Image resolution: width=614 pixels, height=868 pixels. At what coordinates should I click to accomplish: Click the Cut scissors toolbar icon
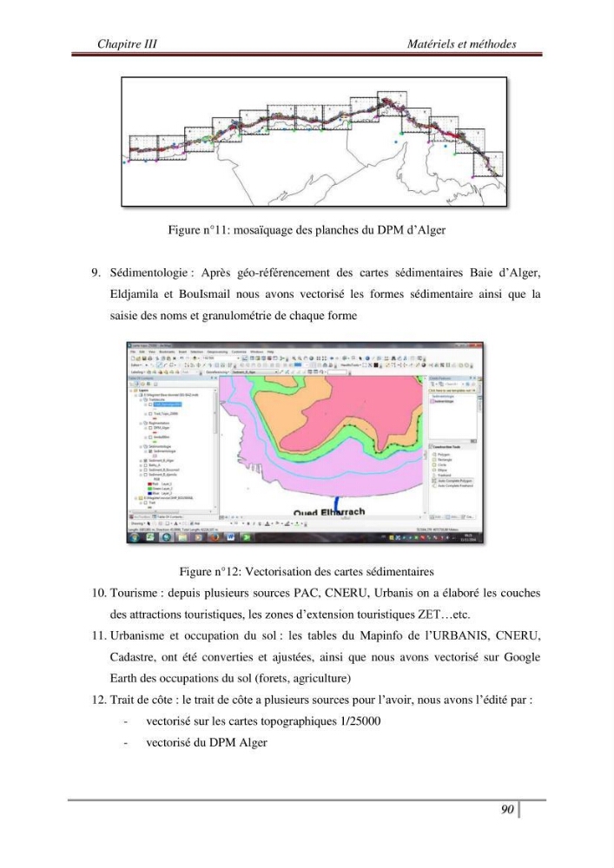157,358
